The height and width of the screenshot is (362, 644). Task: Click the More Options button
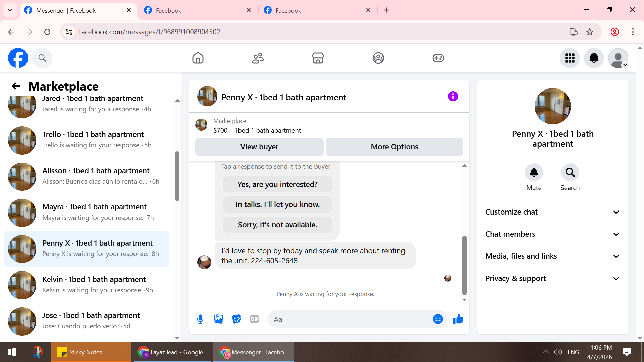coord(394,147)
